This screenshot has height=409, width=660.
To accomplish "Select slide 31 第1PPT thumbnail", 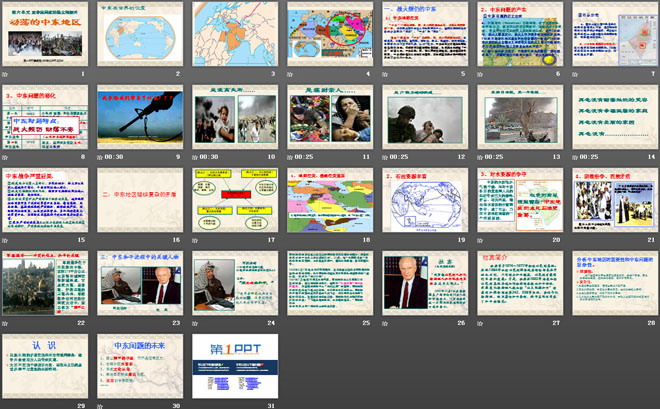I will tap(235, 366).
